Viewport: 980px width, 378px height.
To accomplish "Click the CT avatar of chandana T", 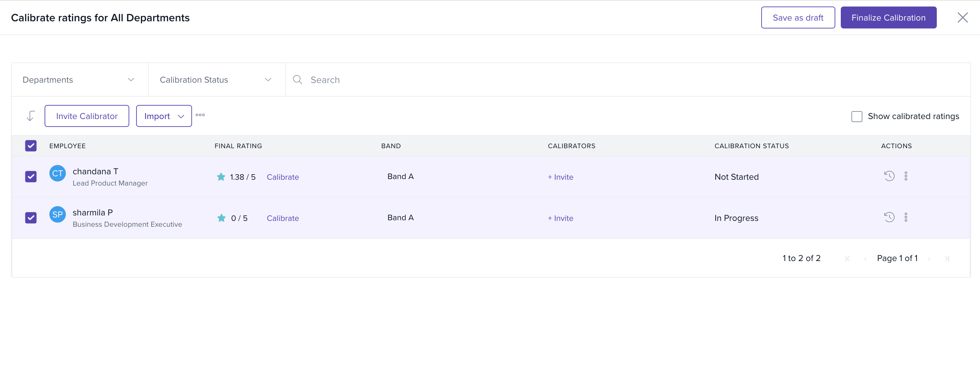I will click(x=58, y=173).
